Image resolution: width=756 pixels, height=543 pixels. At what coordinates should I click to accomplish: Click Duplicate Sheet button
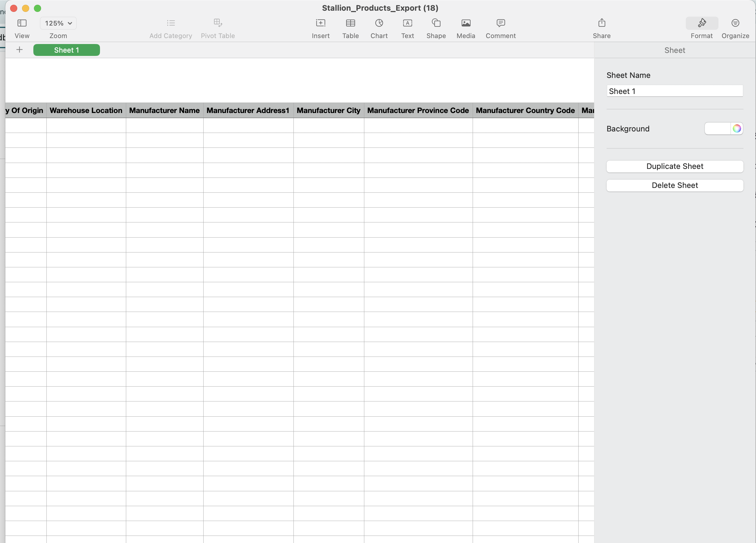click(x=675, y=166)
